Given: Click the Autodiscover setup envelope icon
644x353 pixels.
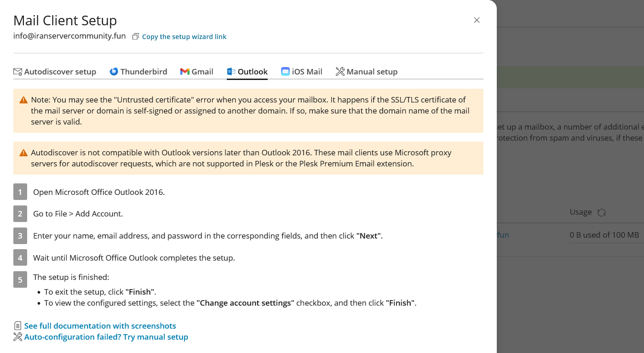Looking at the screenshot, I should (x=17, y=71).
